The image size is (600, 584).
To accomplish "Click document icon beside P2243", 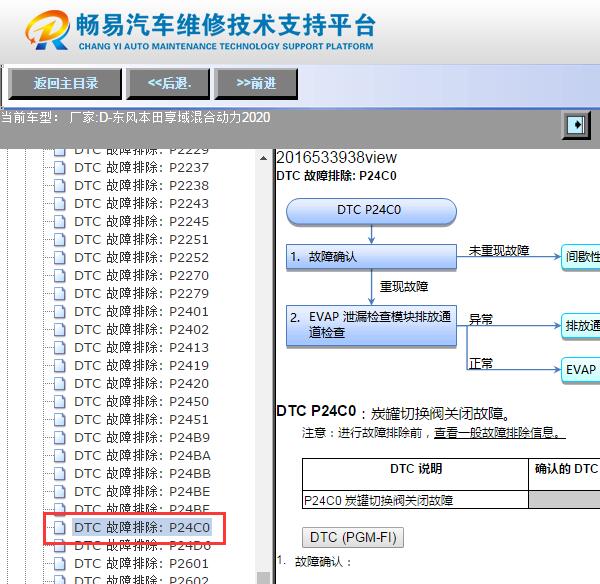I will click(59, 204).
